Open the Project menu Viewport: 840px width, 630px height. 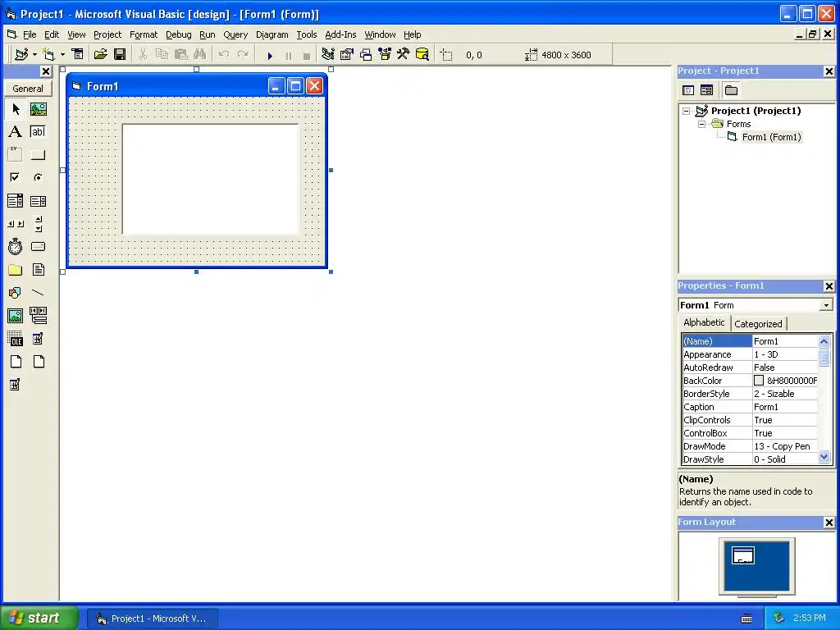tap(107, 34)
